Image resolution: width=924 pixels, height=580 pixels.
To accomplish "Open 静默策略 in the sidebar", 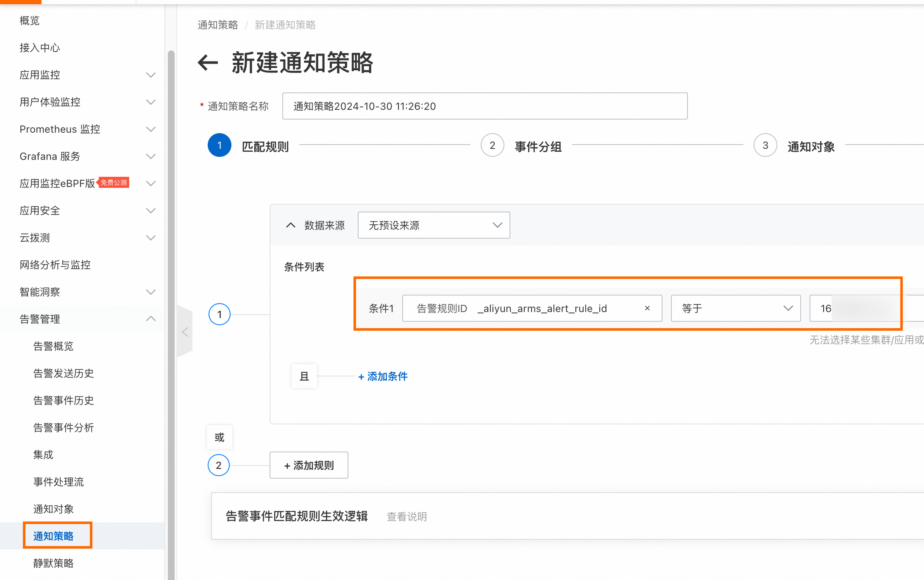I will [53, 563].
